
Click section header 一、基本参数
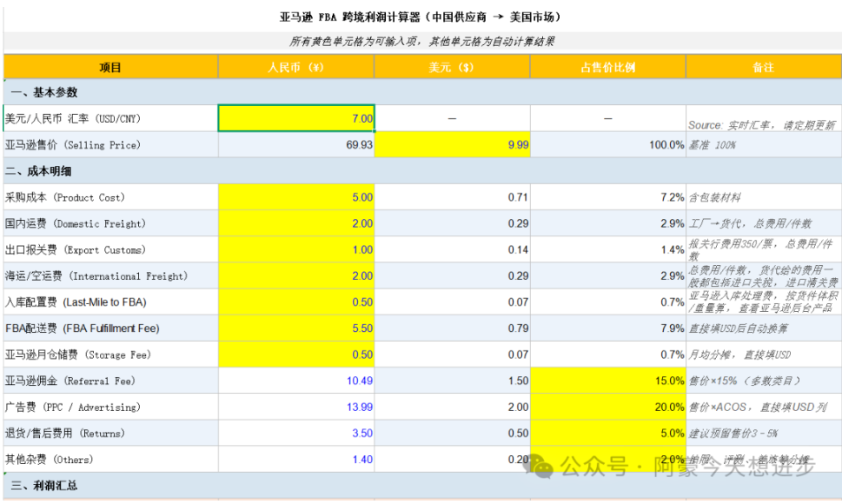point(422,92)
